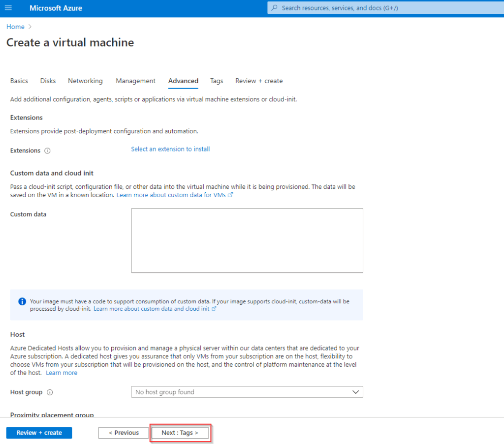504x444 pixels.
Task: Click inside the Custom data text area
Action: pos(247,240)
